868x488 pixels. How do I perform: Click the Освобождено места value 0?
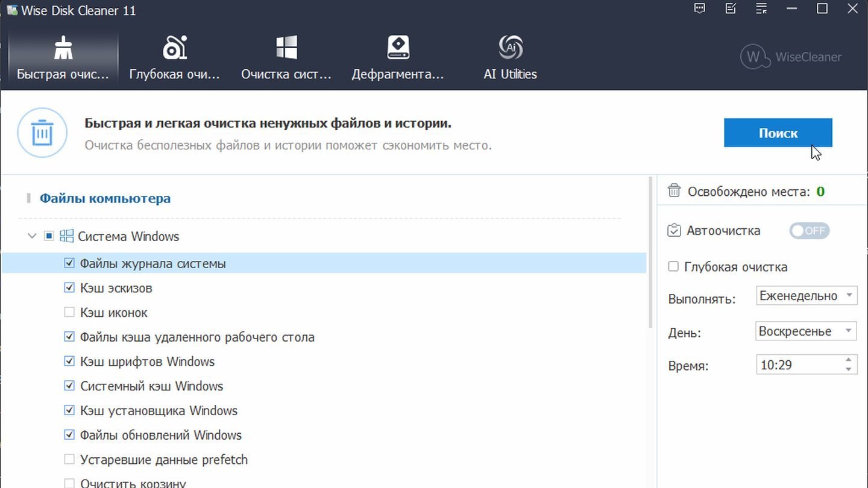820,192
